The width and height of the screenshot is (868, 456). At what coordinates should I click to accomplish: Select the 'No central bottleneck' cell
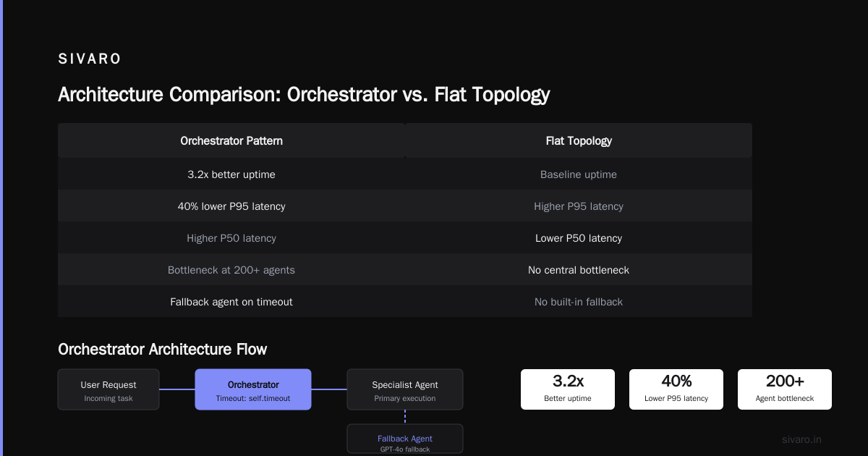click(579, 270)
